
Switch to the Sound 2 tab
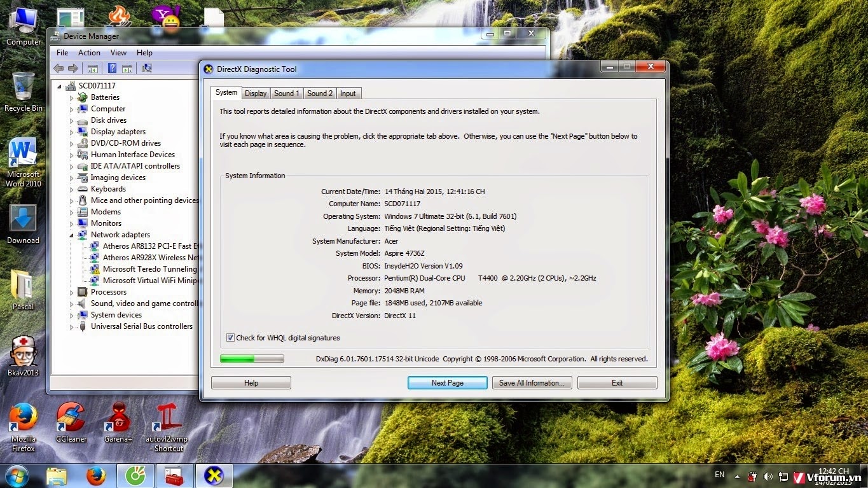pos(320,94)
